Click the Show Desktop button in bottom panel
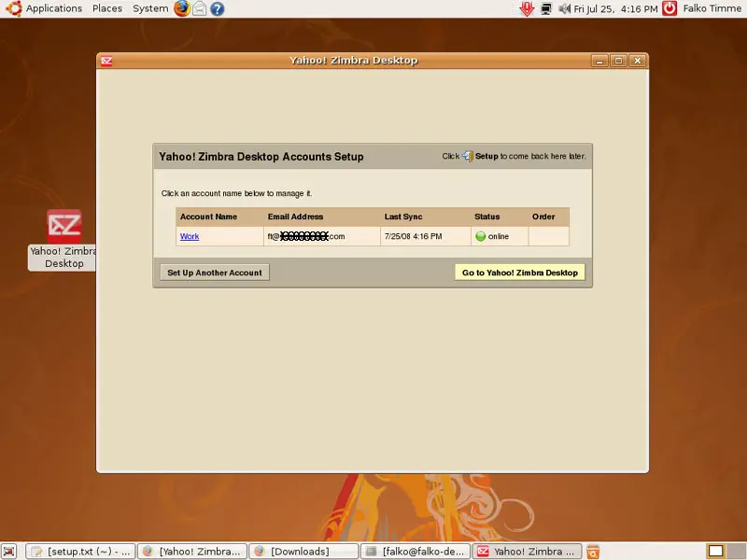 tap(9, 552)
